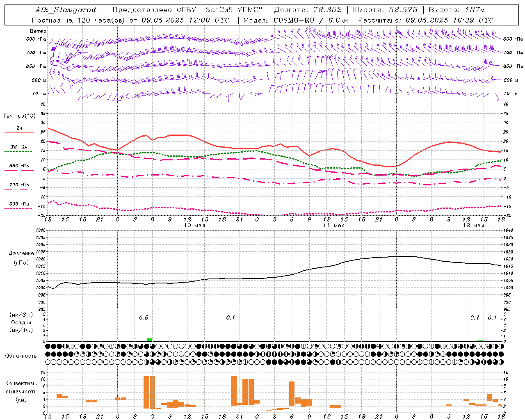
Task: Select the text Широта: 52.575
Action: (385, 10)
